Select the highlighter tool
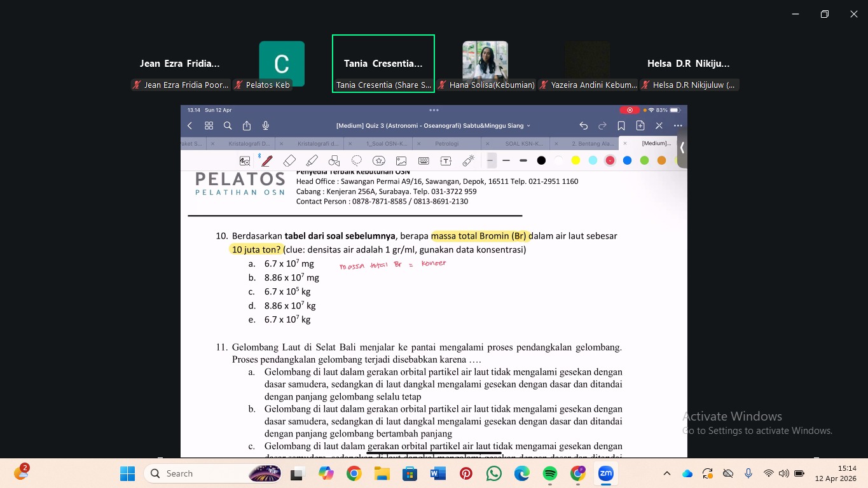Image resolution: width=868 pixels, height=488 pixels. tap(312, 161)
